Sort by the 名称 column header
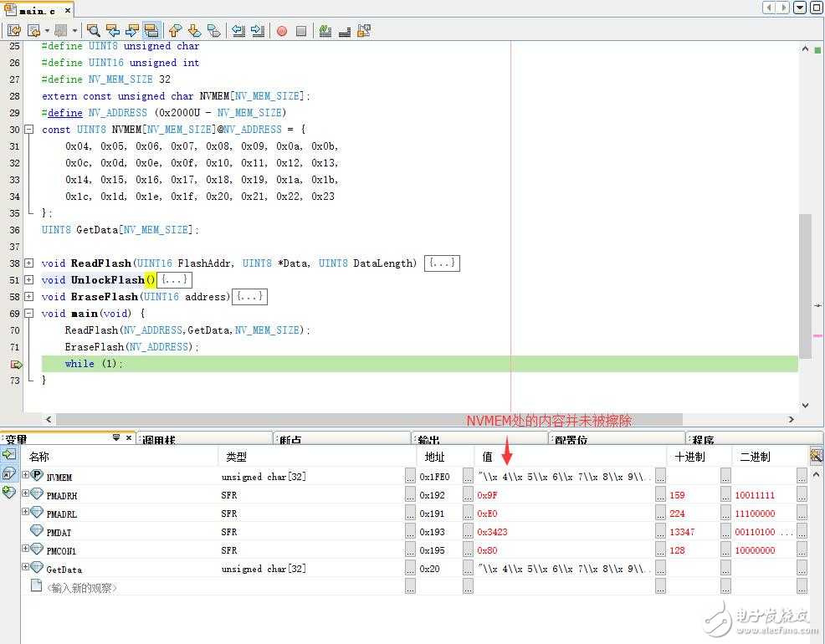 [x=120, y=457]
